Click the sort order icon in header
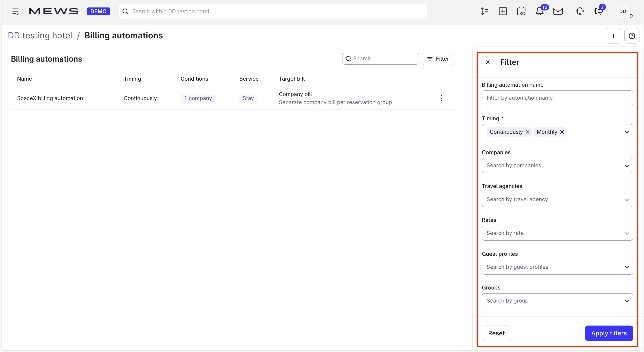Image resolution: width=644 pixels, height=352 pixels. point(484,11)
